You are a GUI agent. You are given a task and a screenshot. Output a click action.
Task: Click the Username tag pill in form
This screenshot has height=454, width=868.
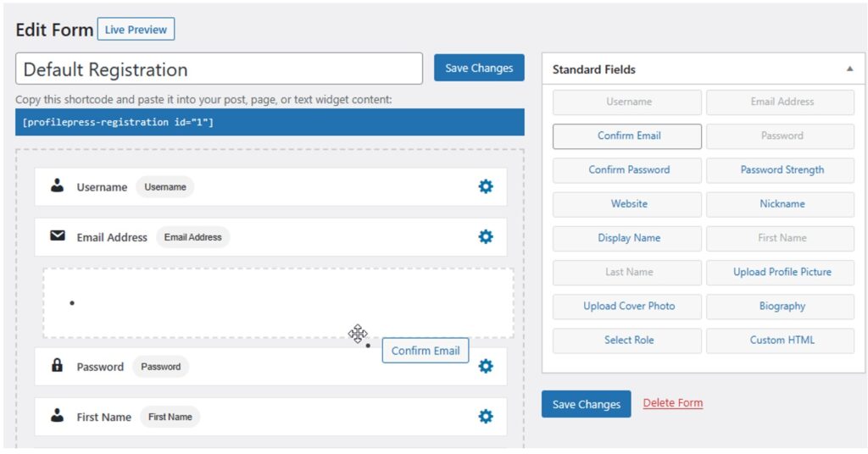(165, 187)
